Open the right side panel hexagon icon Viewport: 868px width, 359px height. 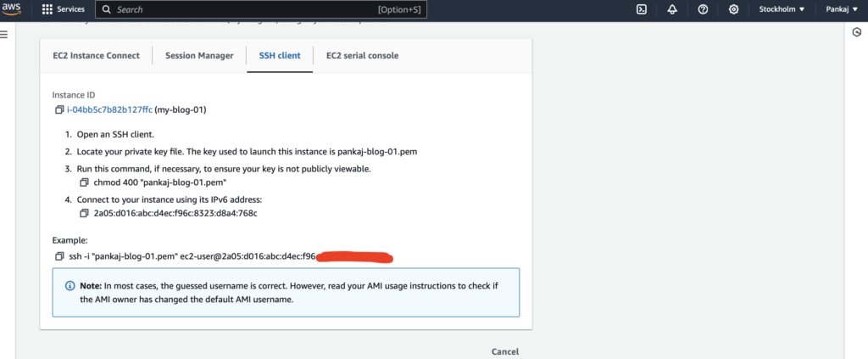tap(857, 33)
